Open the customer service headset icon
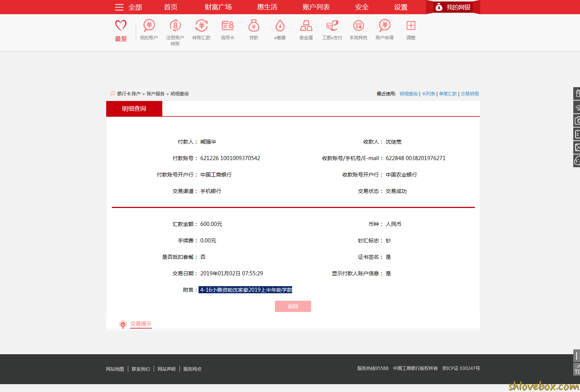This screenshot has width=580, height=392. [x=577, y=161]
